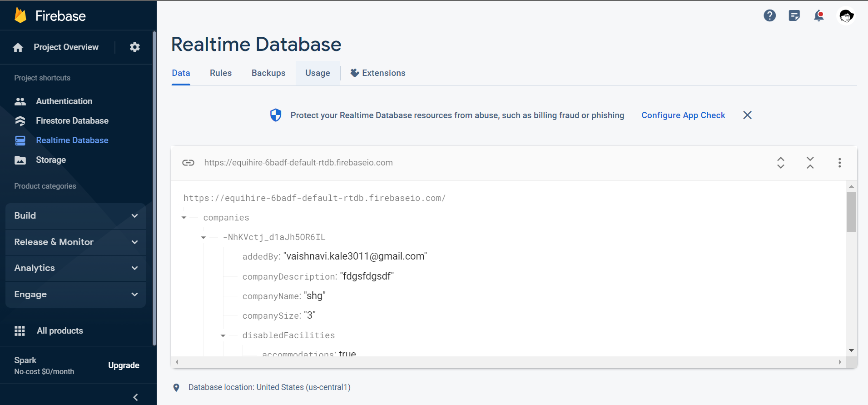The height and width of the screenshot is (405, 868).
Task: Click the All products grid icon
Action: pyautogui.click(x=20, y=331)
